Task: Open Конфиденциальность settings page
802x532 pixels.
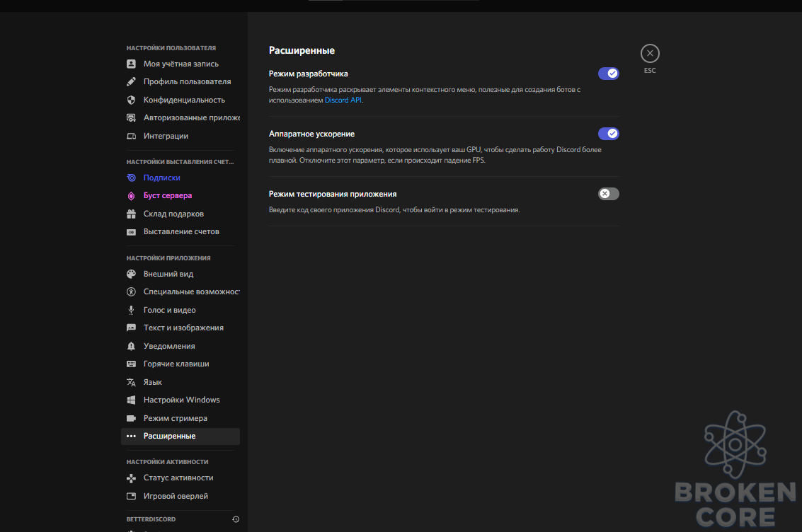Action: point(181,100)
